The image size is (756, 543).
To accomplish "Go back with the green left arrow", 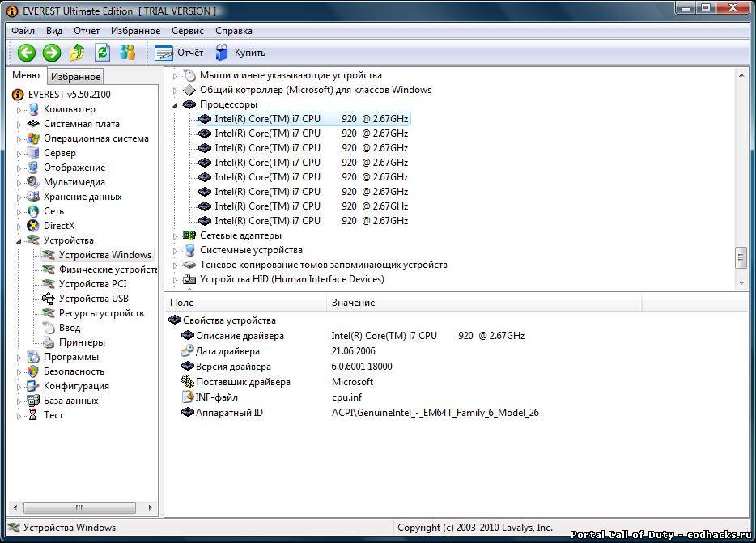I will 27,53.
